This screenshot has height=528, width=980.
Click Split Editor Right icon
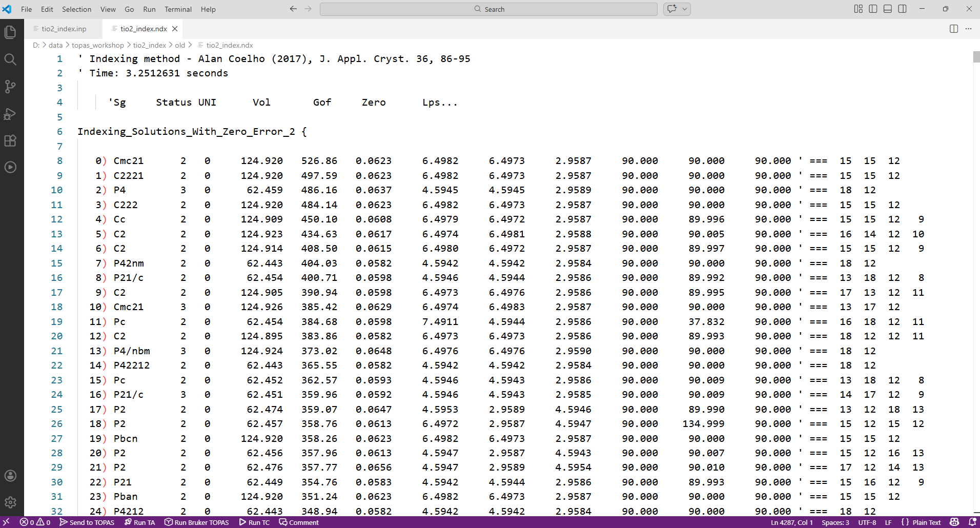[x=953, y=29]
